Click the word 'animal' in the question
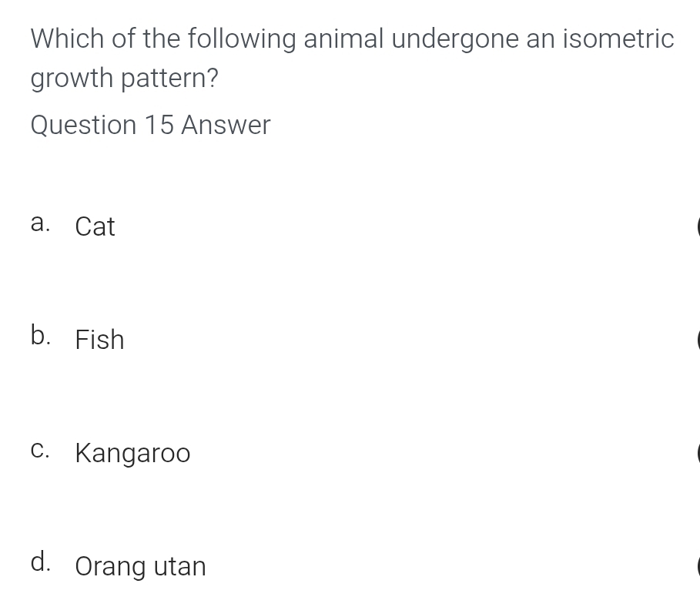The height and width of the screenshot is (607, 700). click(x=343, y=39)
